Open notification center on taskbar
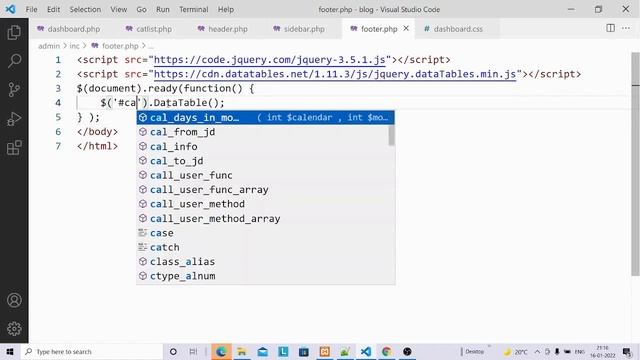The width and height of the screenshot is (640, 360). point(627,351)
